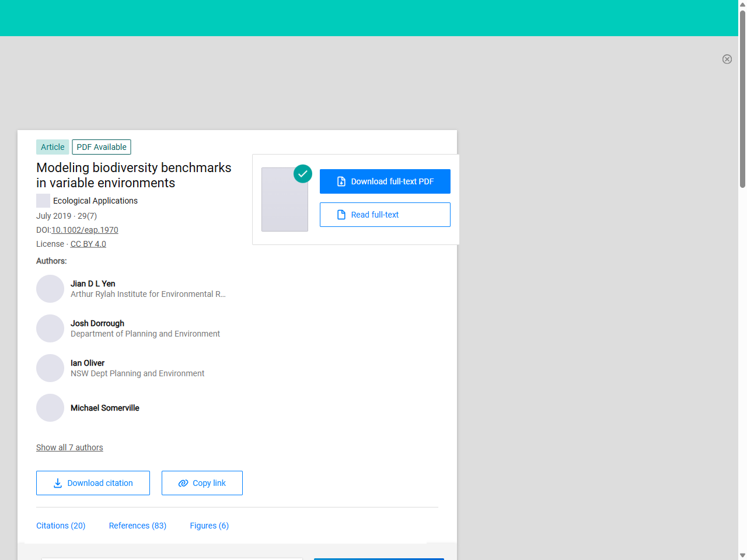Click NSW Dept Planning and Environment affiliation
Screen dimensions: 747x560
[x=138, y=373]
